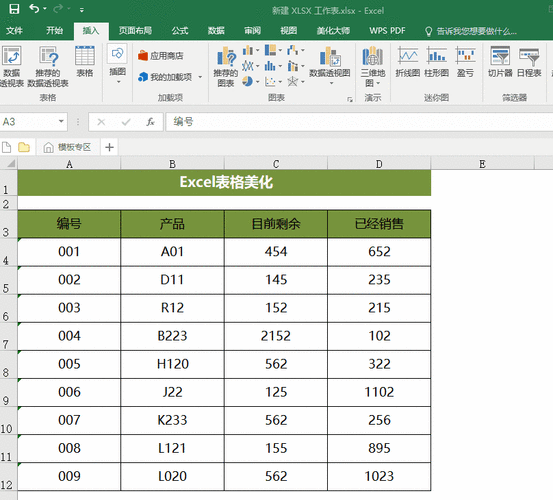This screenshot has height=500, width=553.
Task: Click the plus button to add tab
Action: pos(109,147)
